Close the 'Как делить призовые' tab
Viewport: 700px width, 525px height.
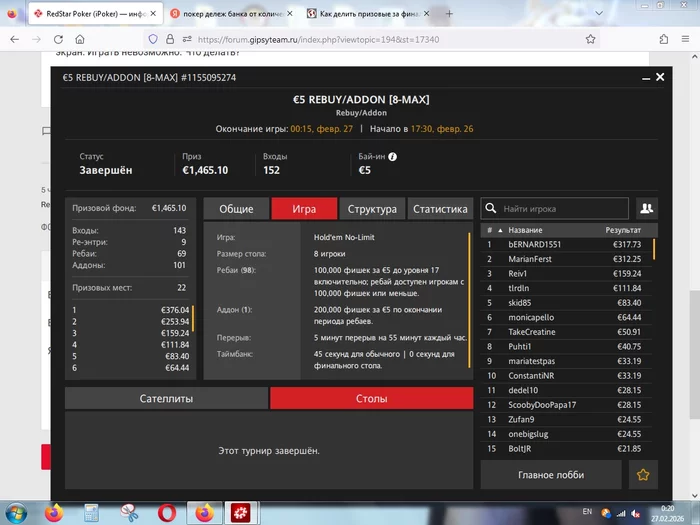426,14
